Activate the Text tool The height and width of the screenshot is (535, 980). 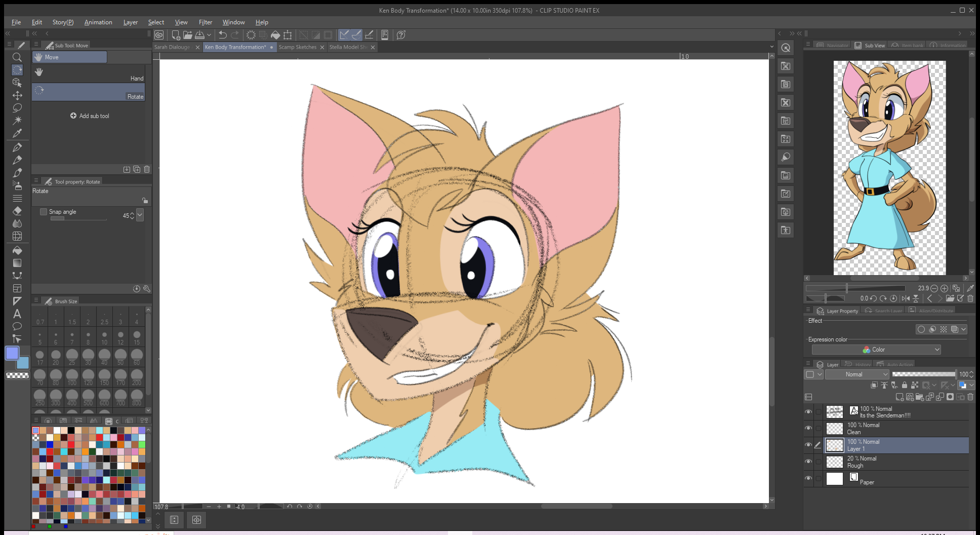[17, 314]
